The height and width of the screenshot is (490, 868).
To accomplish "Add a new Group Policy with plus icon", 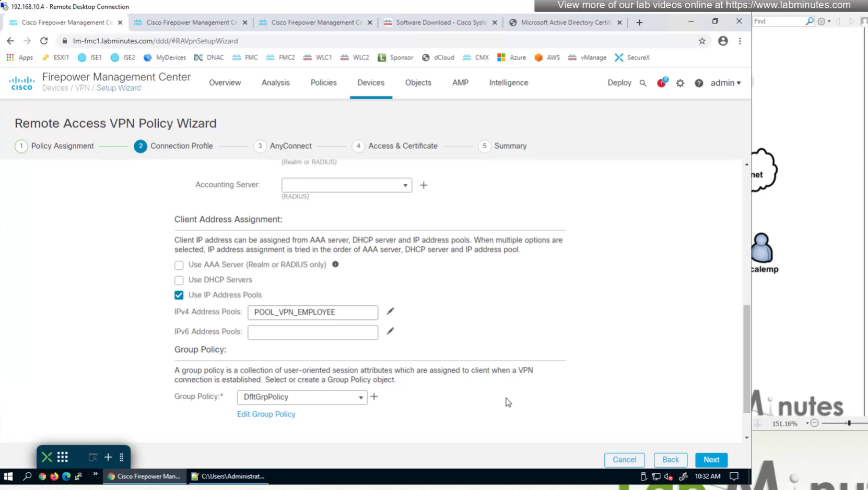I will pos(374,397).
